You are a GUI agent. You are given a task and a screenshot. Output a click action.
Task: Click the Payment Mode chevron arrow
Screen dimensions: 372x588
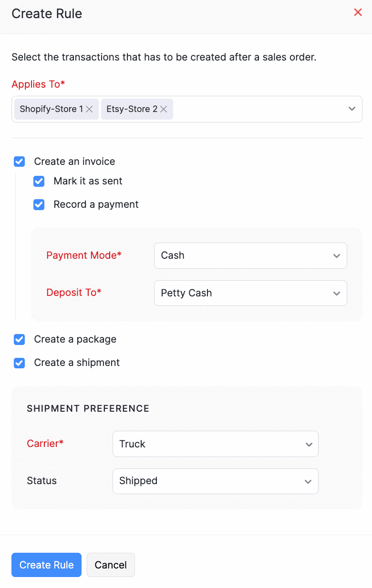point(336,255)
